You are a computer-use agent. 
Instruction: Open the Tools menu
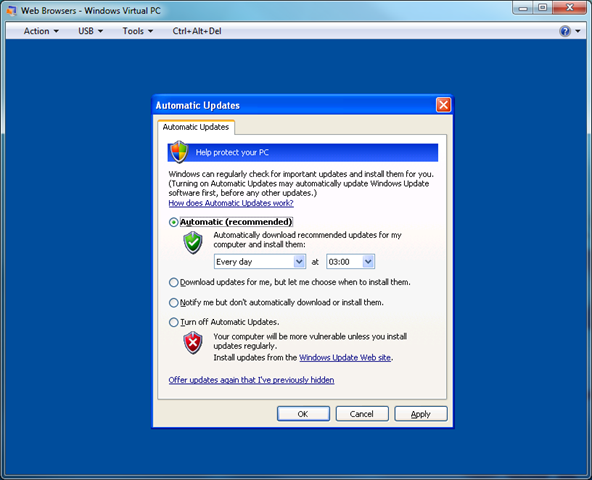137,31
